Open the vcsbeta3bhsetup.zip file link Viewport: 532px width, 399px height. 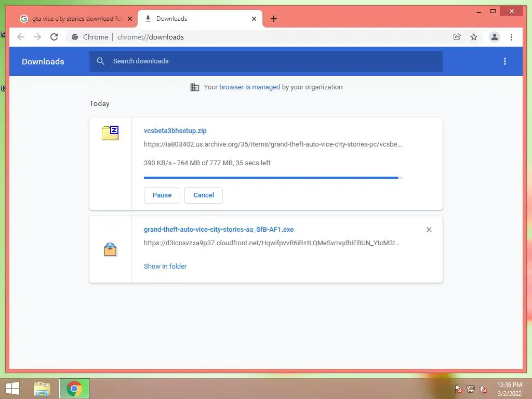pyautogui.click(x=175, y=130)
